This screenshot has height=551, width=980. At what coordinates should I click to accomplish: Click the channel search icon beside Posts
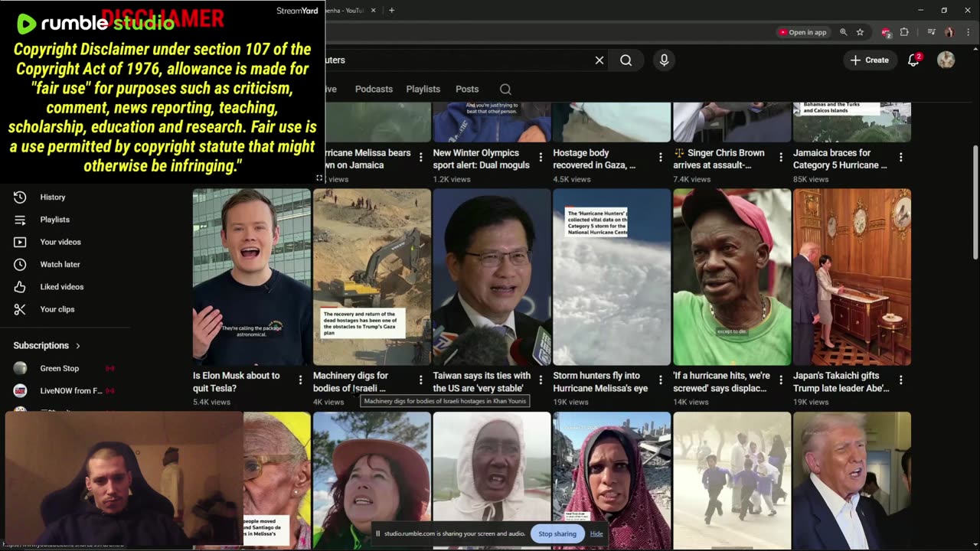pyautogui.click(x=505, y=90)
